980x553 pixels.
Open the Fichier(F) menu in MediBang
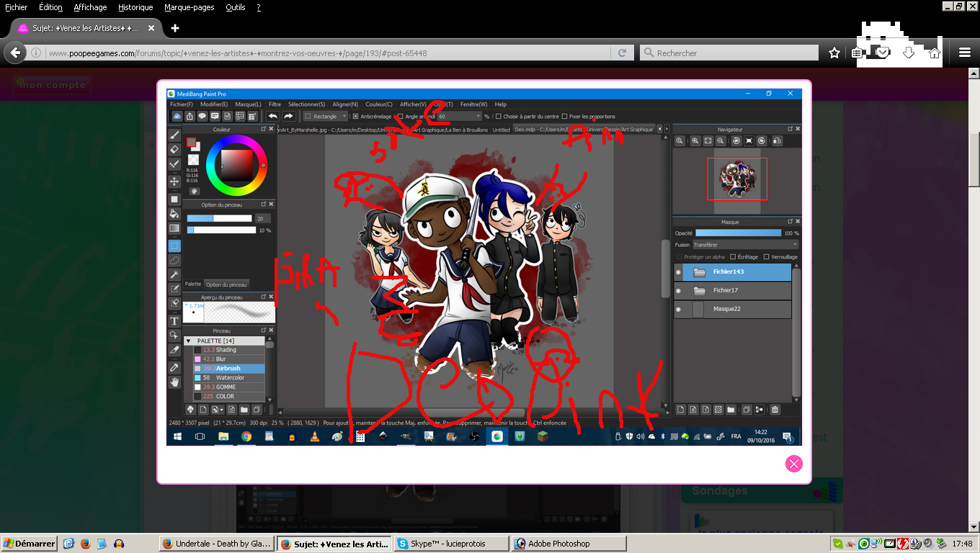[x=182, y=104]
